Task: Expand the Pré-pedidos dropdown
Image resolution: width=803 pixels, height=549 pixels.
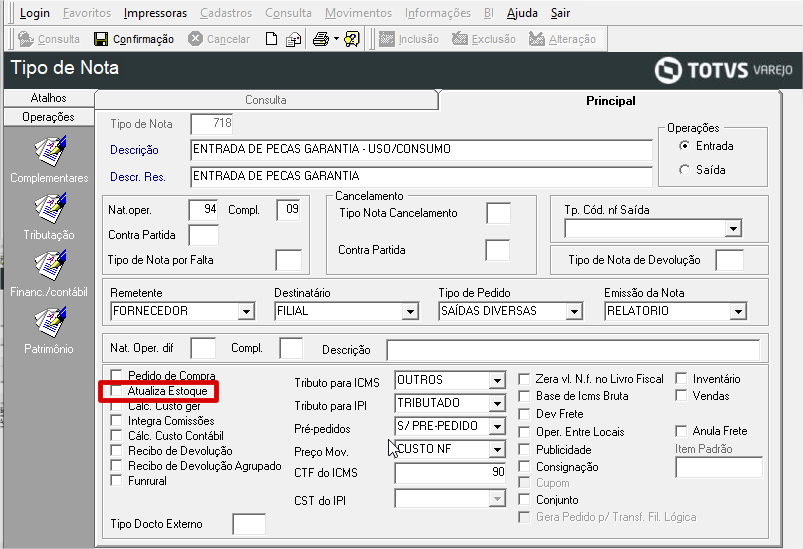Action: coord(497,426)
